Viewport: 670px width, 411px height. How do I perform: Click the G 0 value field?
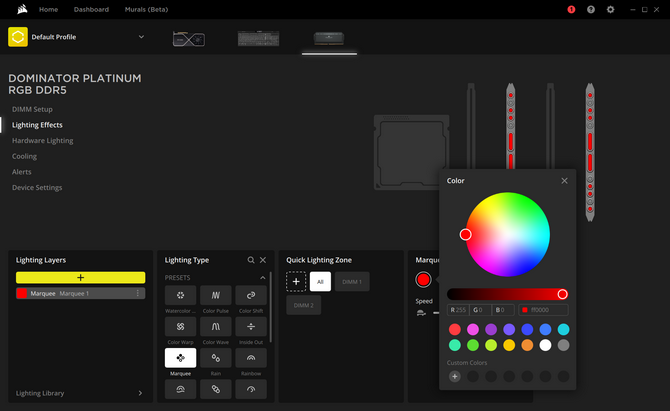480,310
